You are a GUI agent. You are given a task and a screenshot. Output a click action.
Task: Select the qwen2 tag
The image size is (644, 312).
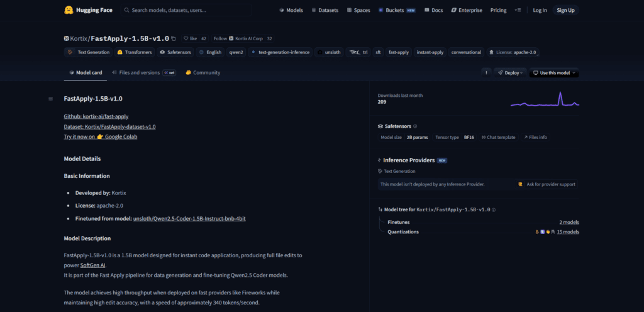click(236, 52)
